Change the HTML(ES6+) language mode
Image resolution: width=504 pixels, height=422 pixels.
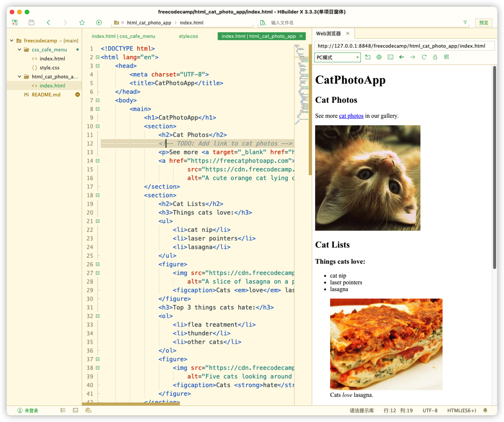click(462, 411)
